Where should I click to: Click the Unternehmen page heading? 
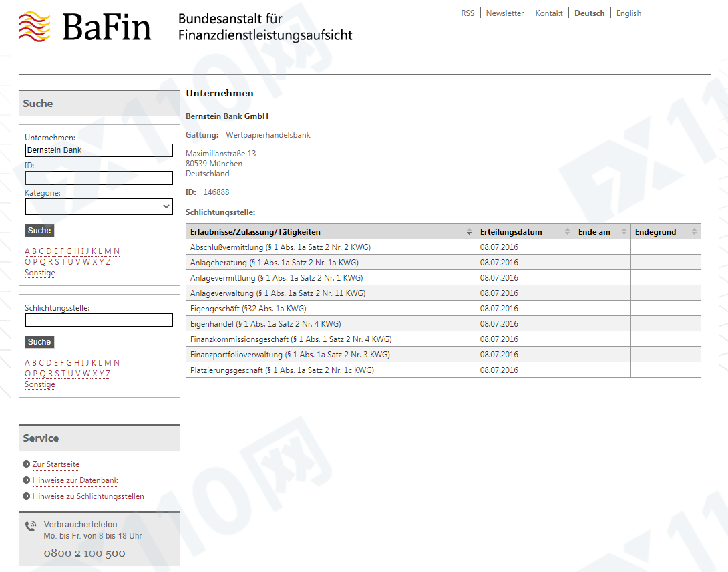[220, 93]
